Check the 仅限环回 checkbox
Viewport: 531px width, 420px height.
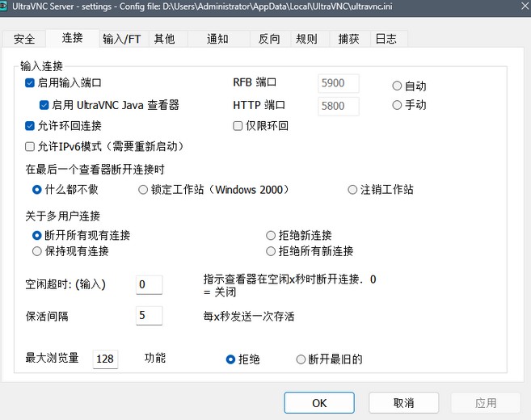[238, 126]
